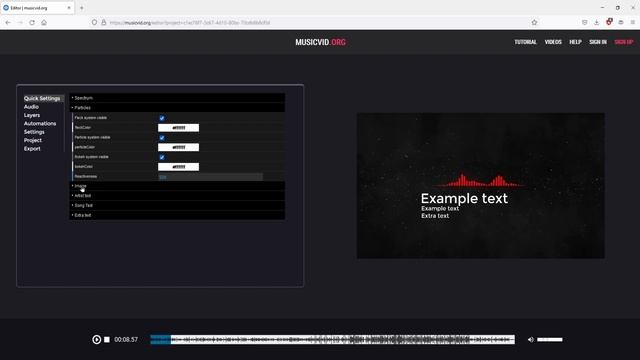
Task: Mute audio with the speaker icon
Action: [531, 340]
